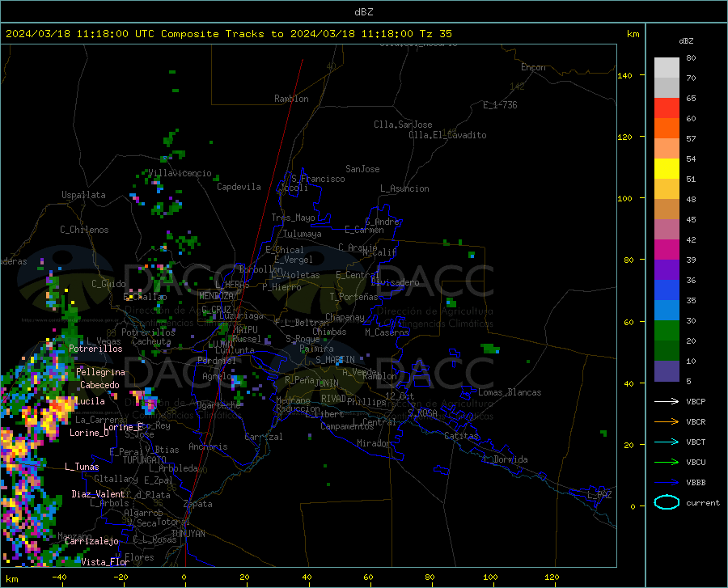Click the L_Asuncion label
728x588 pixels.
click(x=404, y=188)
